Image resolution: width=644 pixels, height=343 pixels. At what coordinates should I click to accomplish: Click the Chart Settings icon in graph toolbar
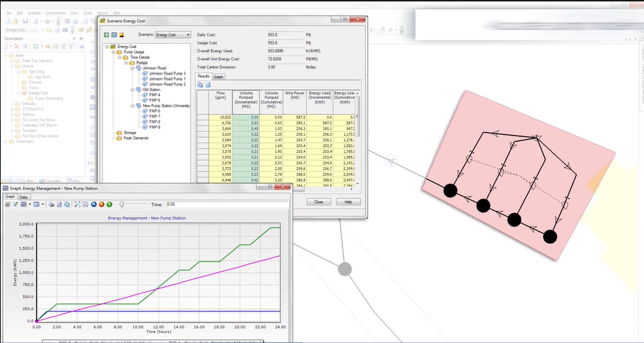pos(24,205)
